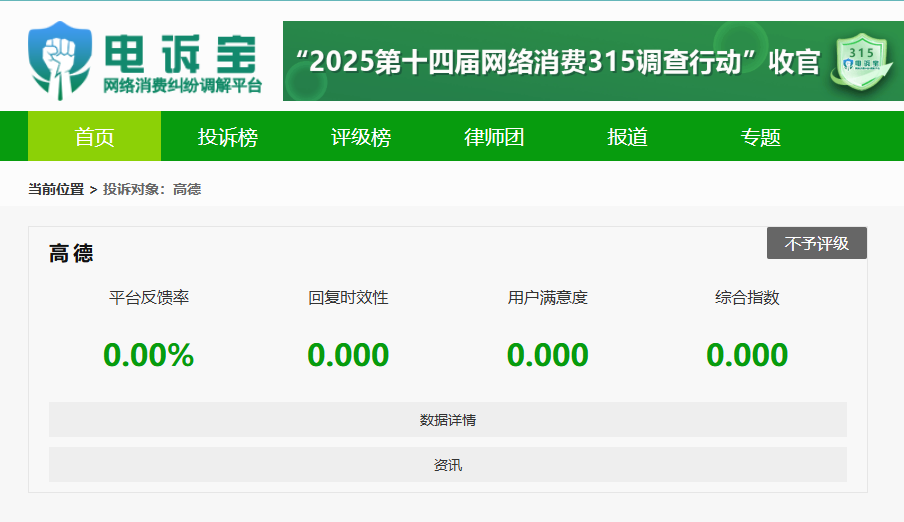The image size is (904, 522).
Task: Click the 高德 company title
Action: click(x=71, y=253)
